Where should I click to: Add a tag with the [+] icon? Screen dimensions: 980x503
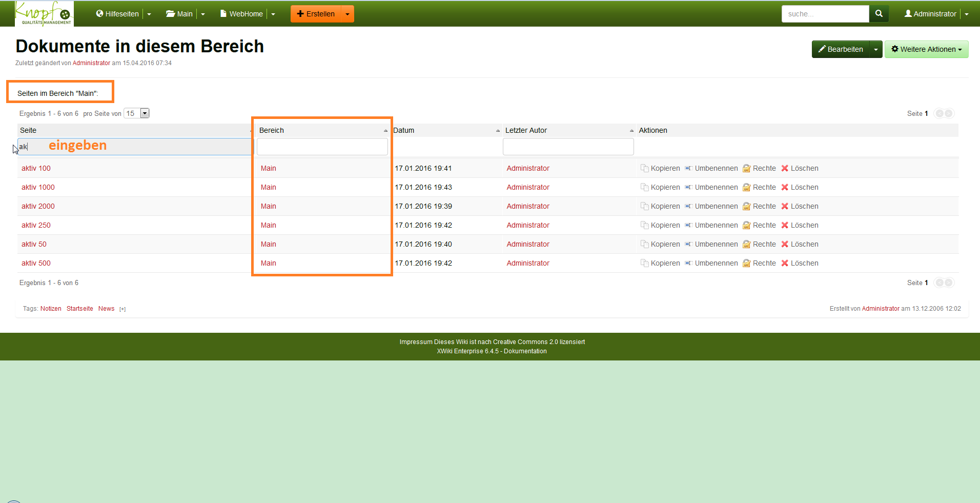(x=122, y=309)
